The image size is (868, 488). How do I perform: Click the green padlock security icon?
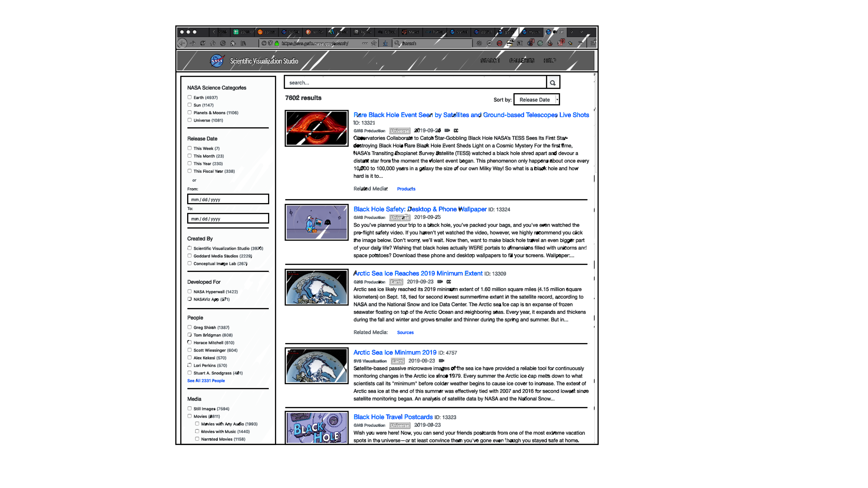coord(277,43)
